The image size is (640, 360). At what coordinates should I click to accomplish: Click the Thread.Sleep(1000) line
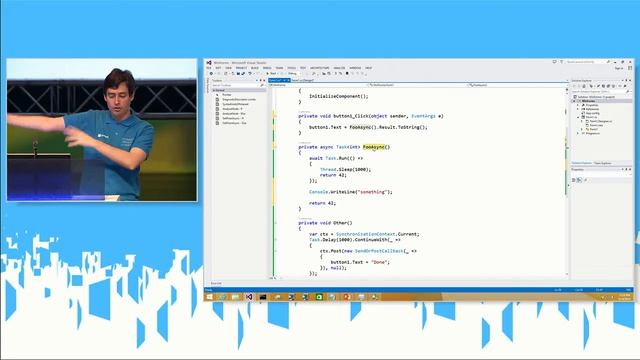(x=345, y=169)
